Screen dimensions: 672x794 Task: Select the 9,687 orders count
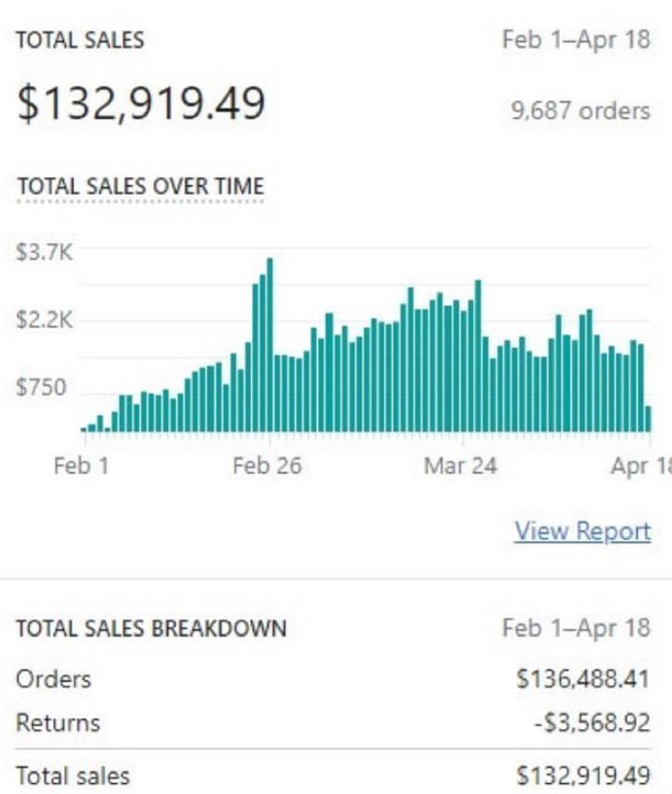tap(580, 111)
